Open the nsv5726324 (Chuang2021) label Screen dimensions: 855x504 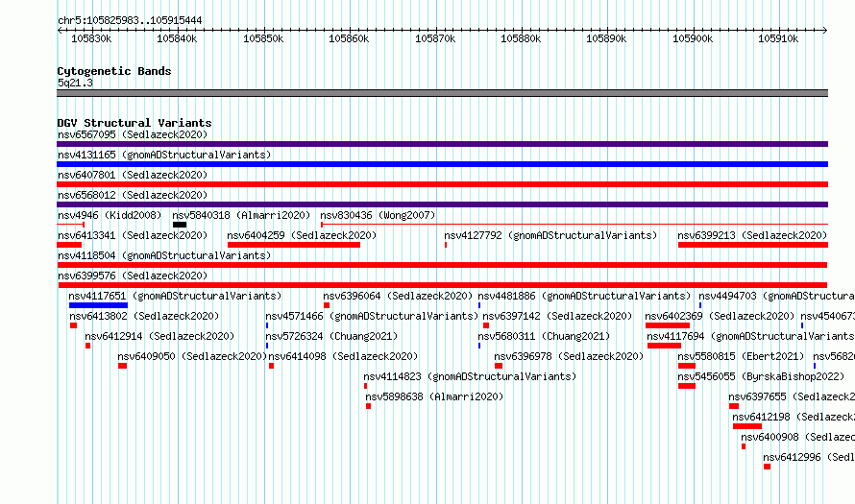click(x=331, y=336)
